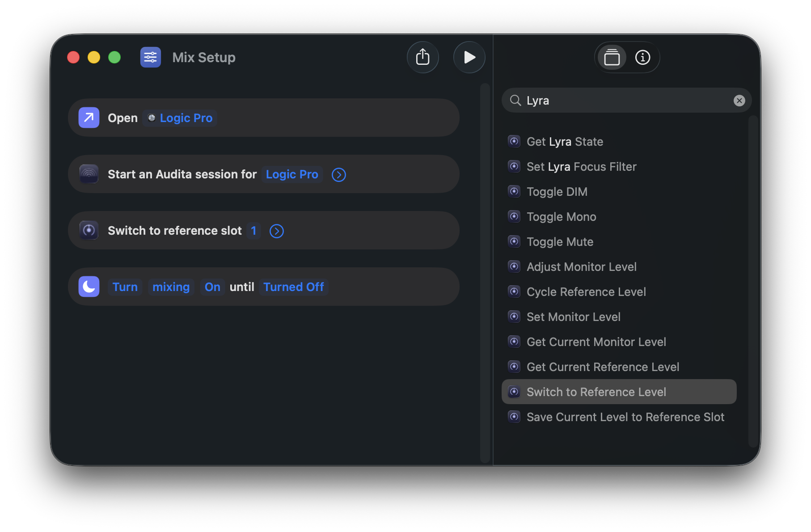Viewport: 811px width, 532px height.
Task: Click icon beside Toggle Mute
Action: 514,241
